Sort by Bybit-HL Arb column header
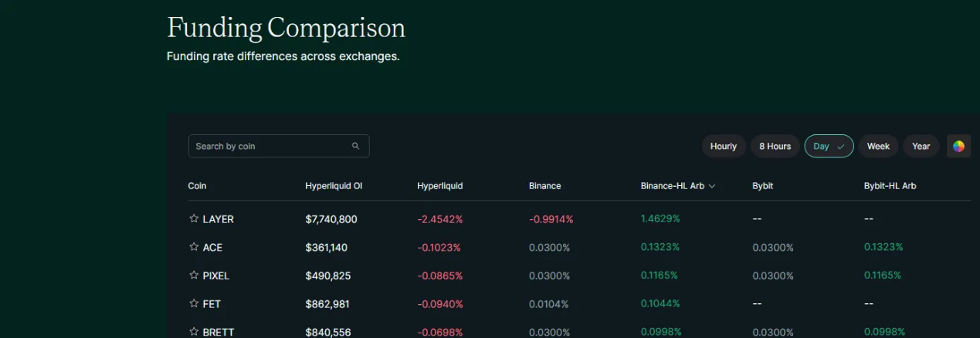 tap(890, 186)
